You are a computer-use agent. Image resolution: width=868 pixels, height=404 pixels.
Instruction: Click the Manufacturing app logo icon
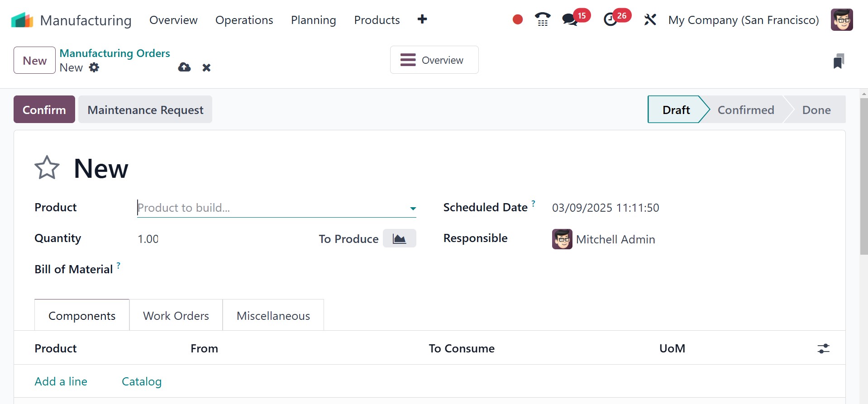(x=22, y=20)
